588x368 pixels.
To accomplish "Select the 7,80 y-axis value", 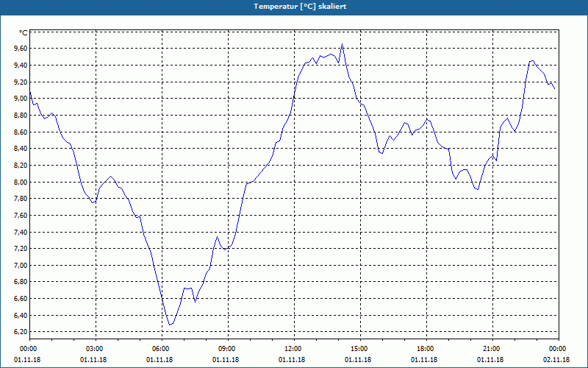I will tap(21, 199).
